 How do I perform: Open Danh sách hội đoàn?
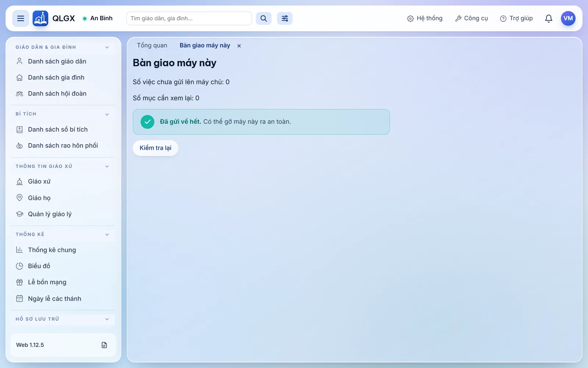point(63,94)
